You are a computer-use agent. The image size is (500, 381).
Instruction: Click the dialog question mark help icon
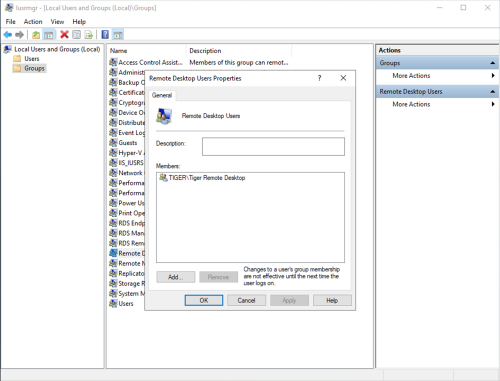(x=319, y=78)
